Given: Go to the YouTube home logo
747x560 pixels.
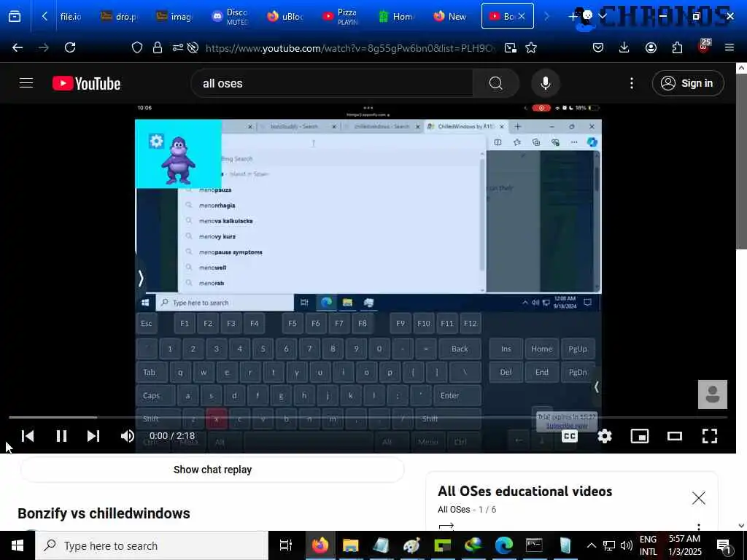Looking at the screenshot, I should [86, 83].
